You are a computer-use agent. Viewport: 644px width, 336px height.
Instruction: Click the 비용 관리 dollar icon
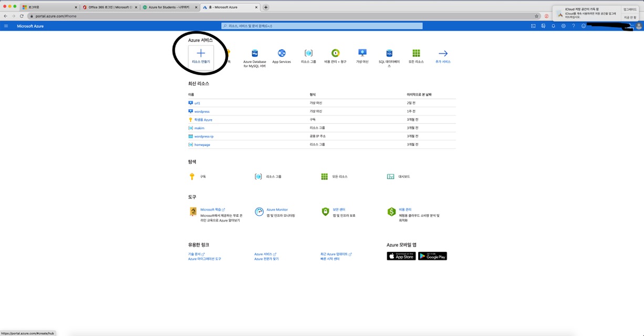pos(391,212)
